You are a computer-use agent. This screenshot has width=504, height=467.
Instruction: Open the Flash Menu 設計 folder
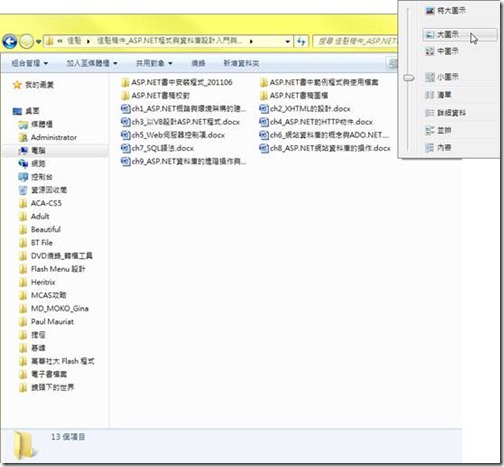52,269
